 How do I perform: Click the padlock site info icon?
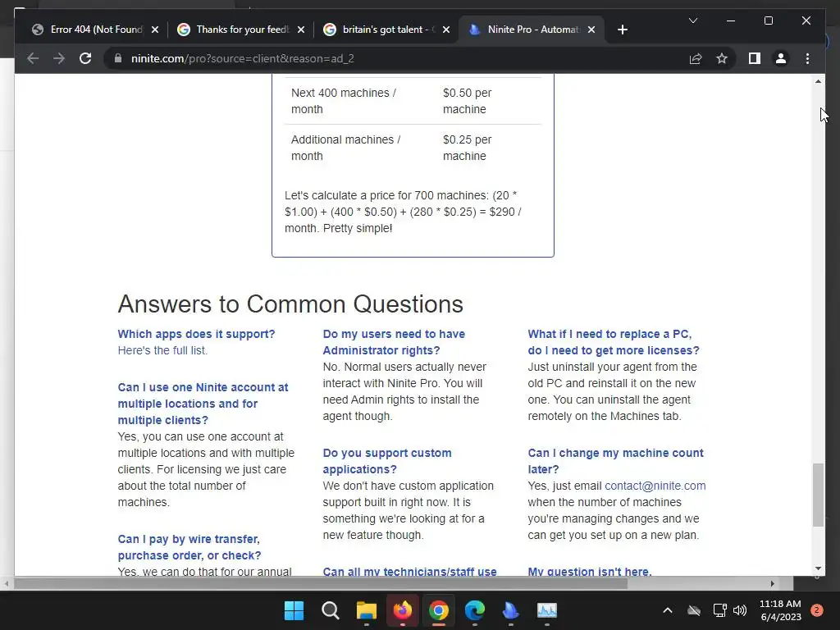[118, 58]
